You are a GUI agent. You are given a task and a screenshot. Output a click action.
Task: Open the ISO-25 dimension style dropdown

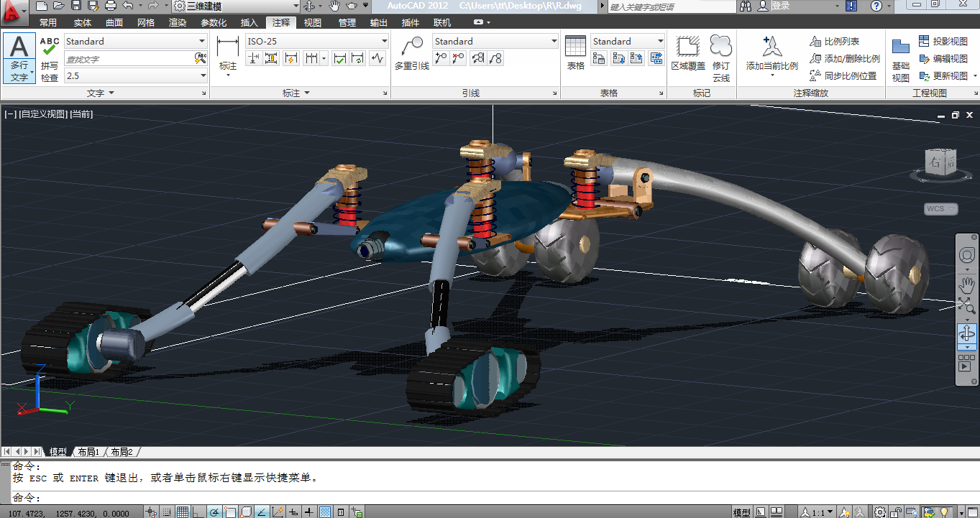point(317,41)
